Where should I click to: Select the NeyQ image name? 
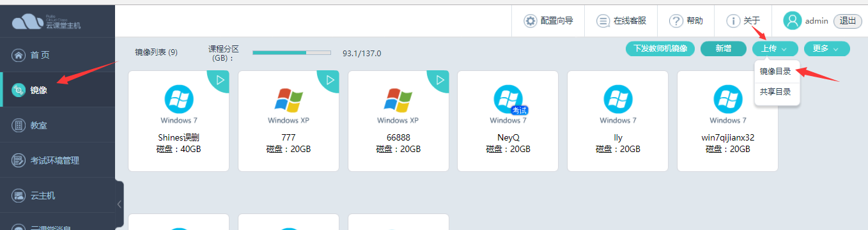click(x=508, y=137)
